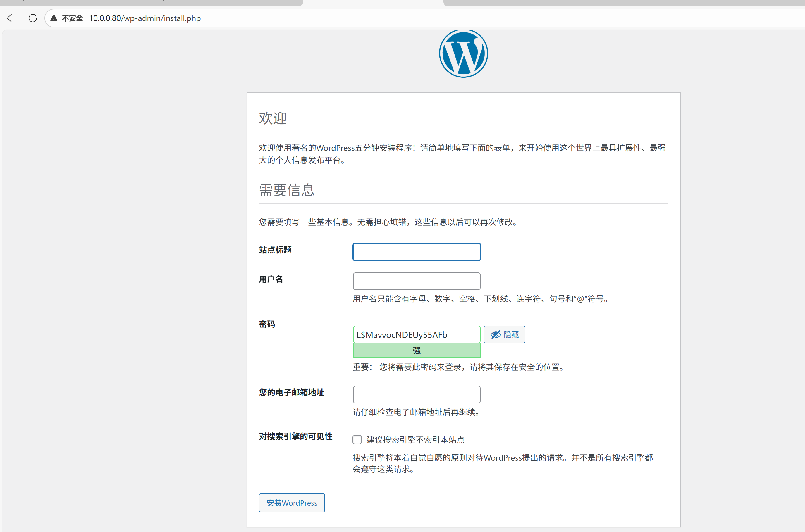Click the 不安全 site security label
805x532 pixels.
pyautogui.click(x=72, y=18)
